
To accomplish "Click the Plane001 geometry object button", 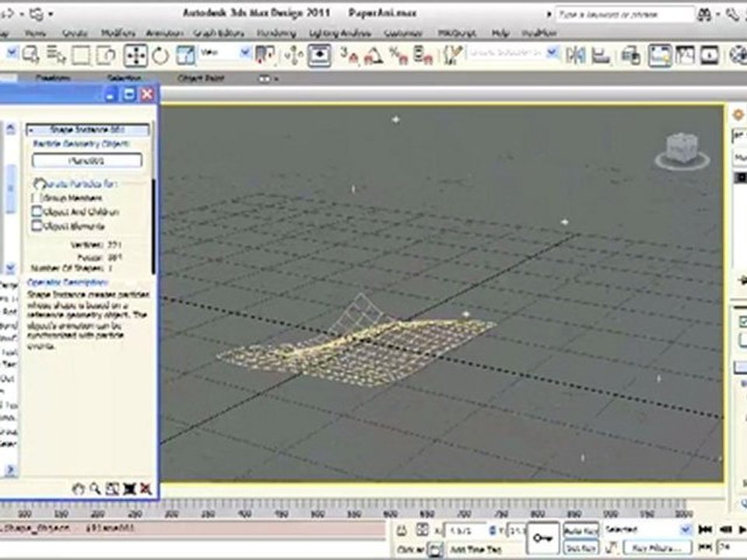I will coord(87,160).
